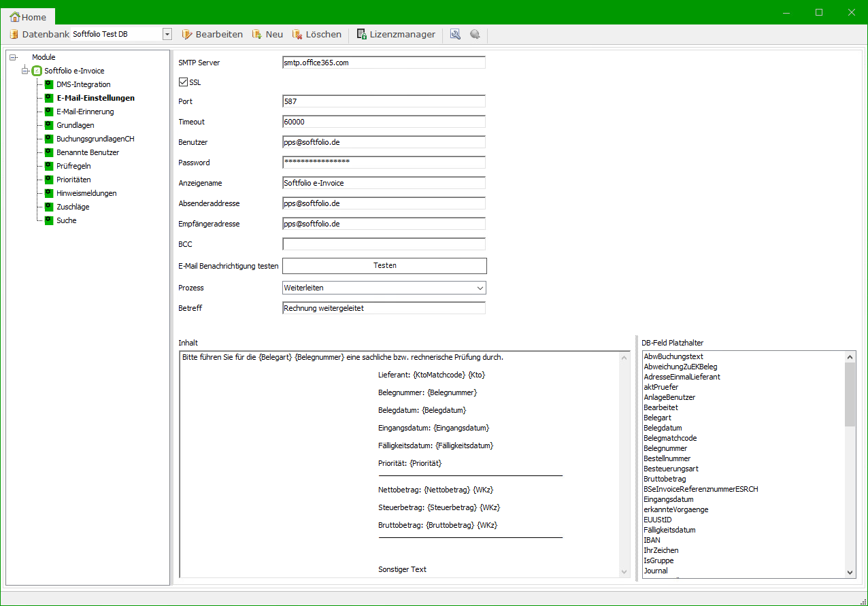Image resolution: width=868 pixels, height=606 pixels.
Task: Open Benannte Benutzer tree entry
Action: coord(88,152)
